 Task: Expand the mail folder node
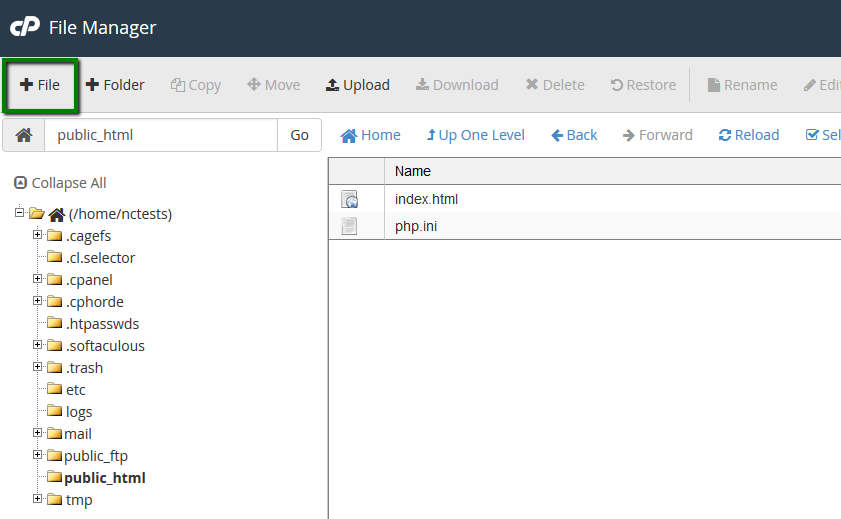pyautogui.click(x=37, y=433)
